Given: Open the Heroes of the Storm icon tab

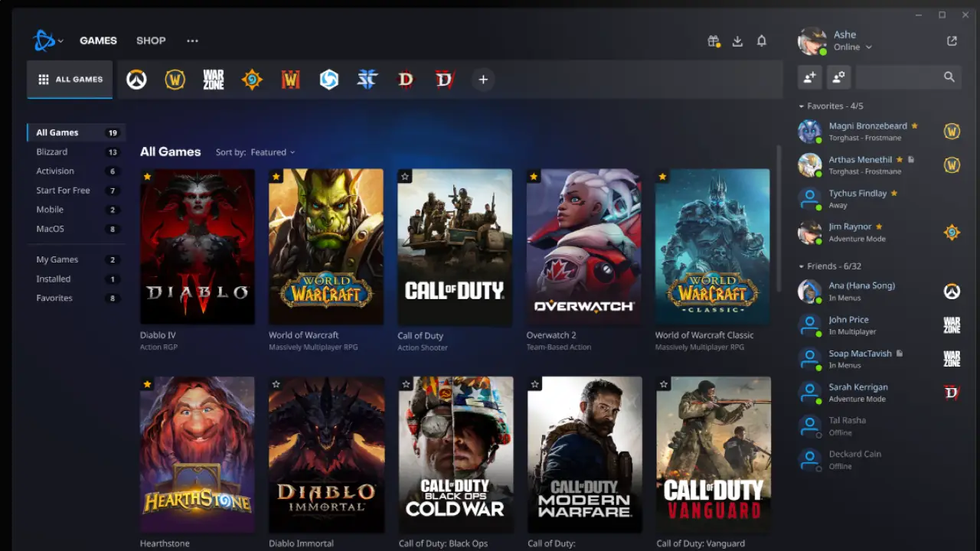Looking at the screenshot, I should [x=329, y=80].
